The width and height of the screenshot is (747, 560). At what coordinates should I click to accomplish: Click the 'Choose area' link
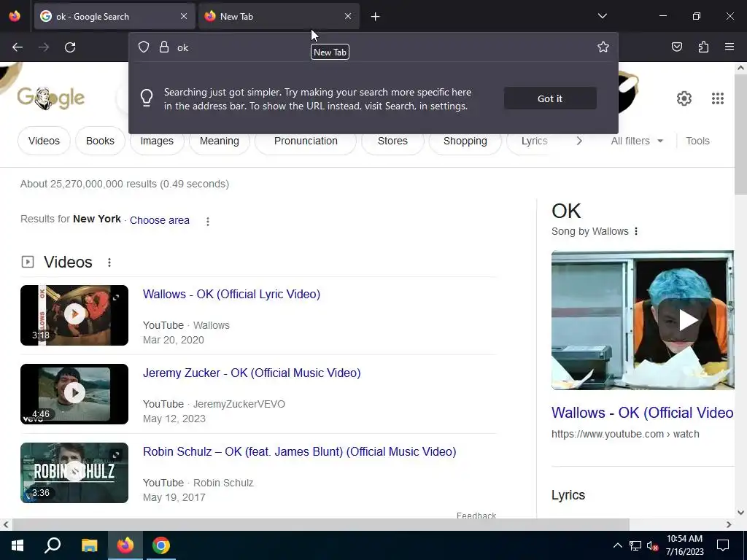(160, 220)
